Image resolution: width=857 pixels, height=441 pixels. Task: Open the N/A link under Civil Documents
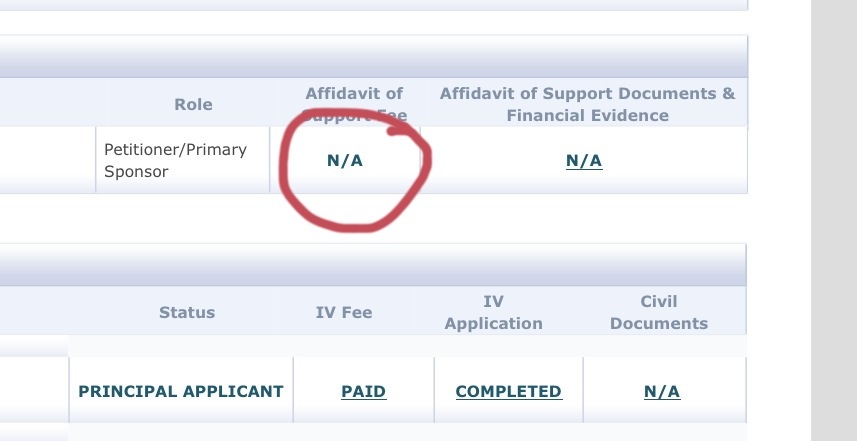click(x=662, y=391)
